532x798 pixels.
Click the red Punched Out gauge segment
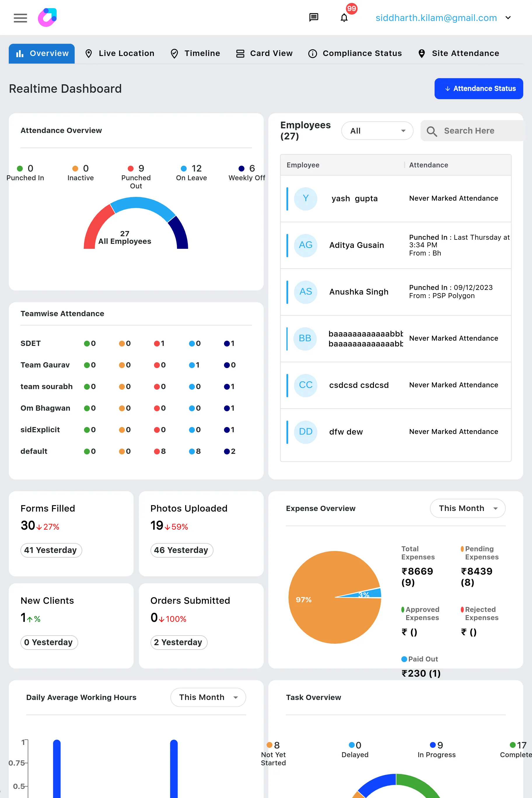[x=96, y=227]
